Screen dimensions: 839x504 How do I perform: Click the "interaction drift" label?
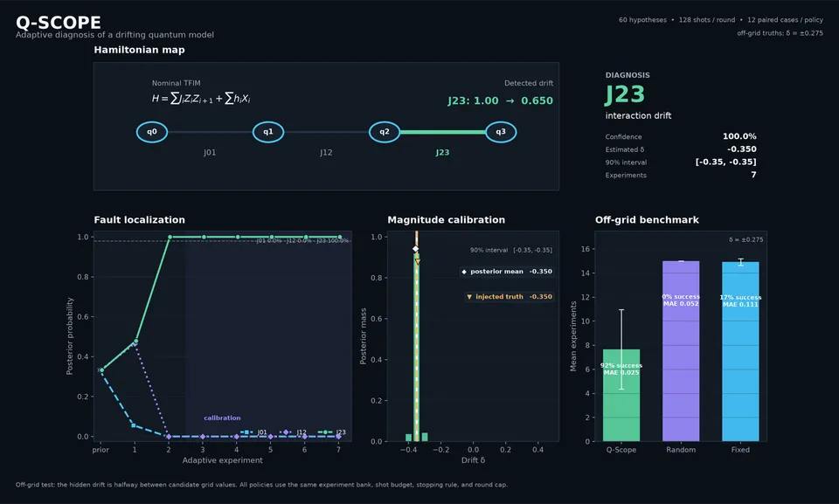[638, 115]
